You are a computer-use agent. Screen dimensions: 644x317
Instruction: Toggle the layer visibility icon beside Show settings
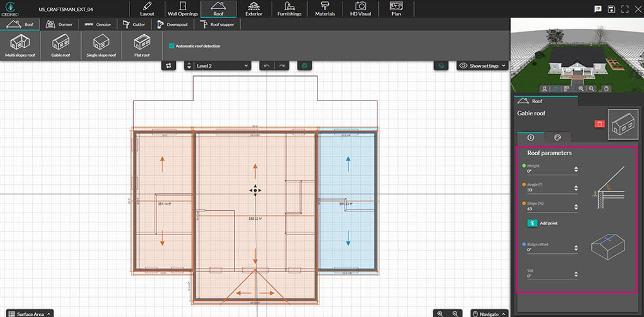coord(441,66)
